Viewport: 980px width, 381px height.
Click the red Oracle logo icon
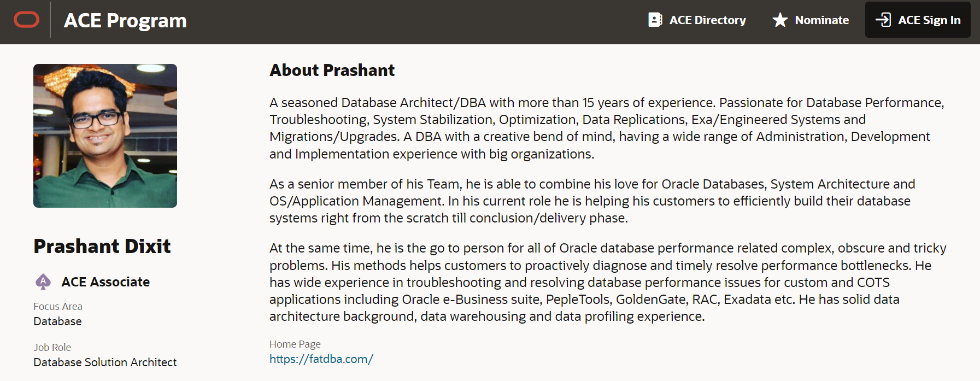(x=26, y=20)
